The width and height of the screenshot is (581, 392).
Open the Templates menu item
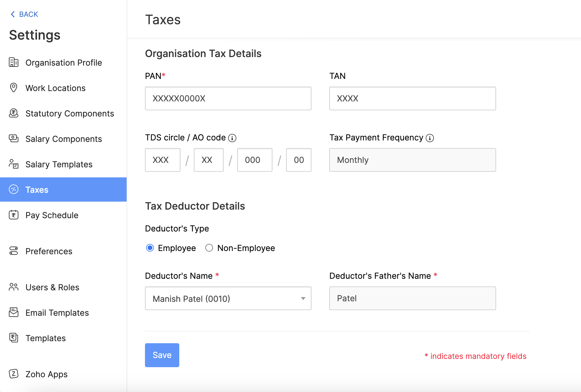tap(46, 338)
